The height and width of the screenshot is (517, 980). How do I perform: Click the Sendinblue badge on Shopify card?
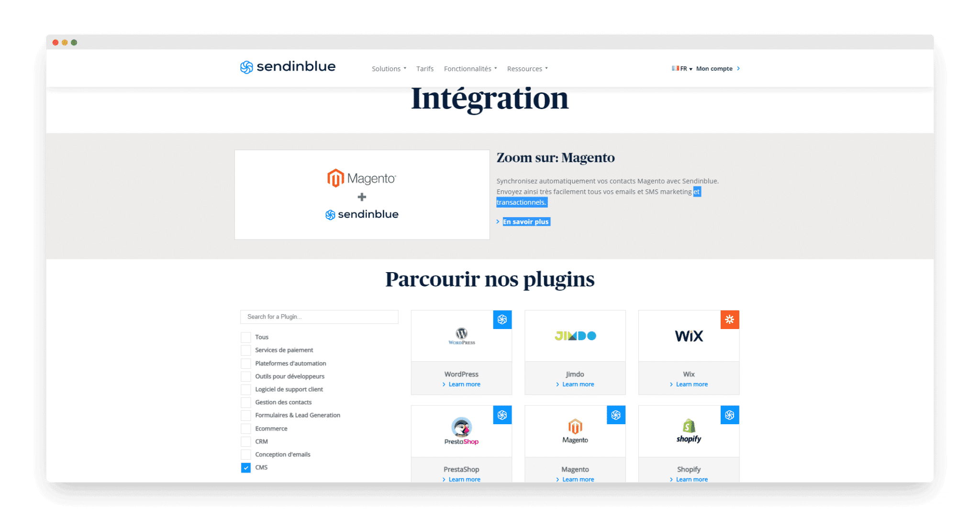click(730, 415)
